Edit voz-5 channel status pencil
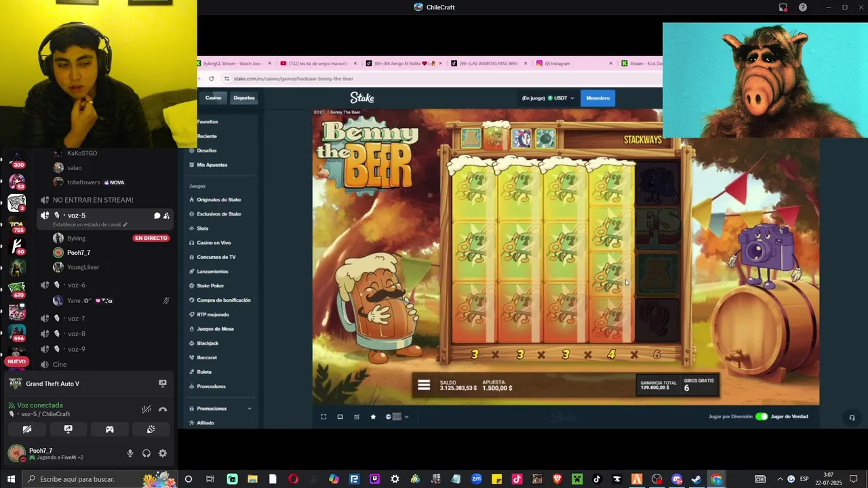The image size is (868, 488). tap(125, 224)
